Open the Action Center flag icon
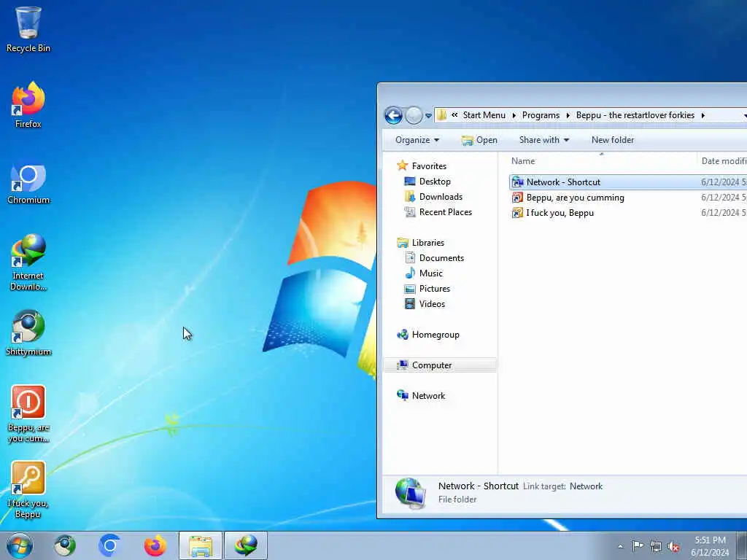 pyautogui.click(x=638, y=545)
